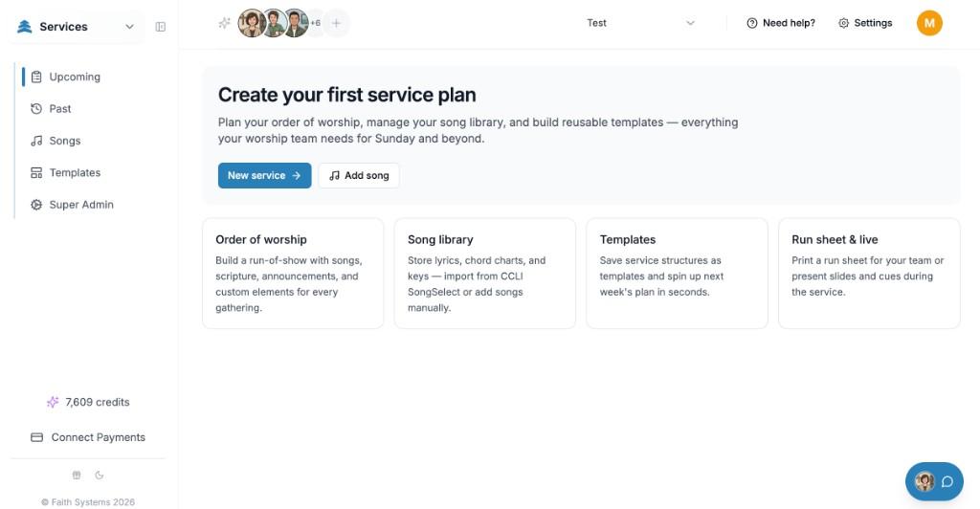Open the orange M user profile avatar
This screenshot has height=509, width=980.
coord(929,23)
